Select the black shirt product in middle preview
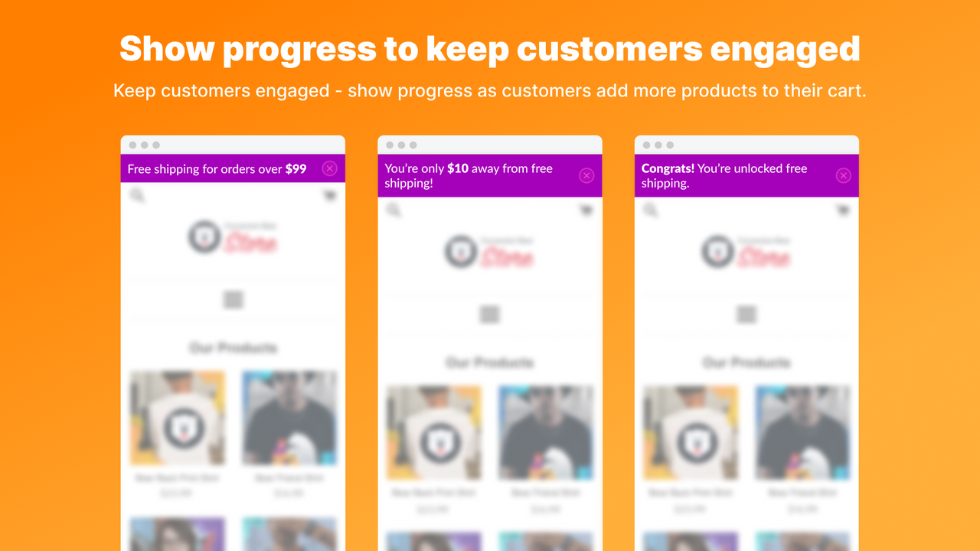Screen dimensions: 980x551 click(546, 432)
